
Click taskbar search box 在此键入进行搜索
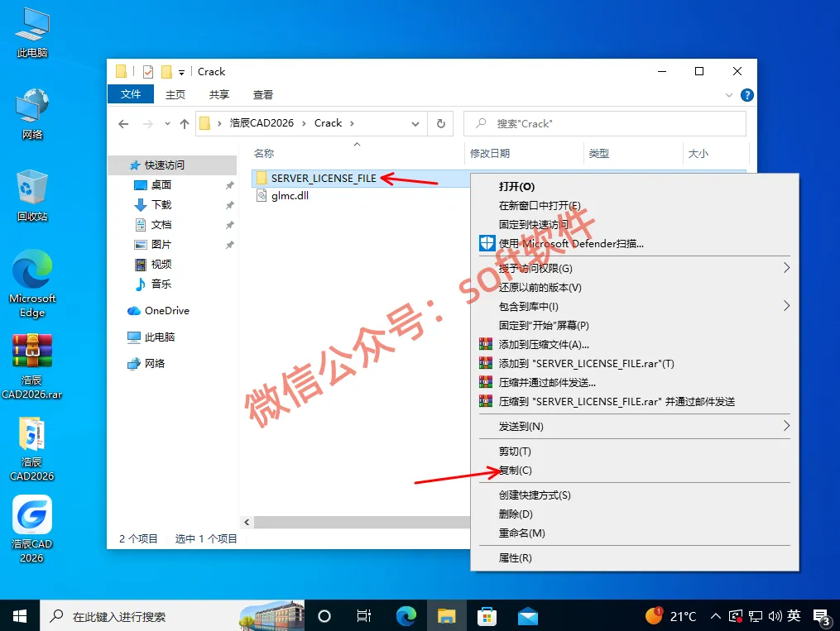point(172,617)
